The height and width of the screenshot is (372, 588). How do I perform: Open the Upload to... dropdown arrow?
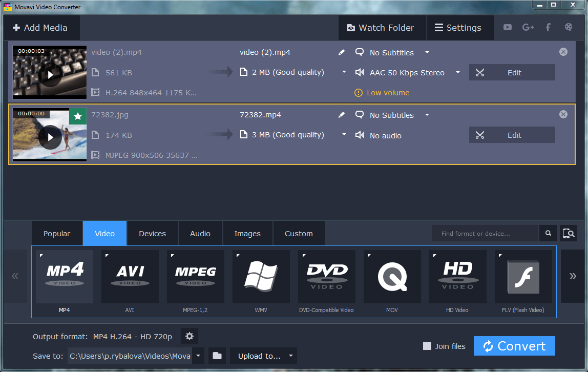click(290, 356)
